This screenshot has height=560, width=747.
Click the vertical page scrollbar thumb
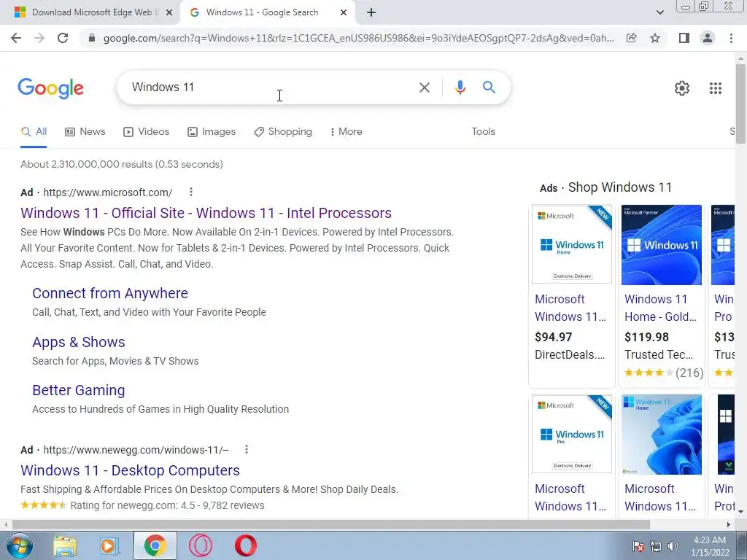(x=740, y=104)
